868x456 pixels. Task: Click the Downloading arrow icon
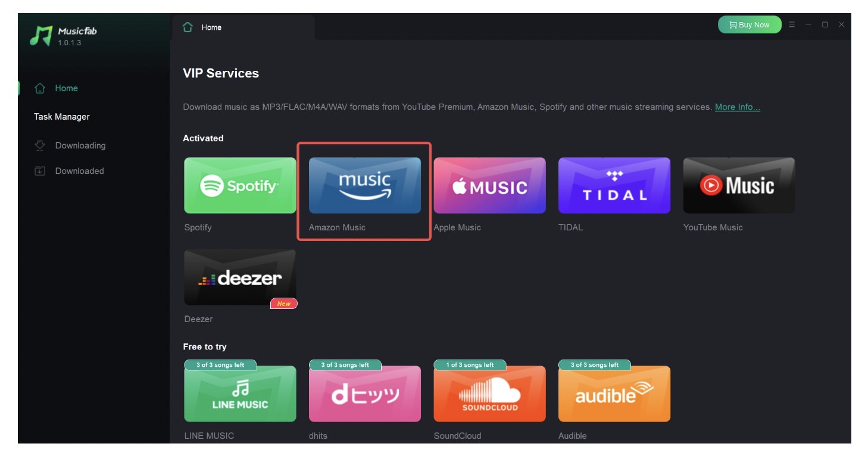[x=40, y=145]
